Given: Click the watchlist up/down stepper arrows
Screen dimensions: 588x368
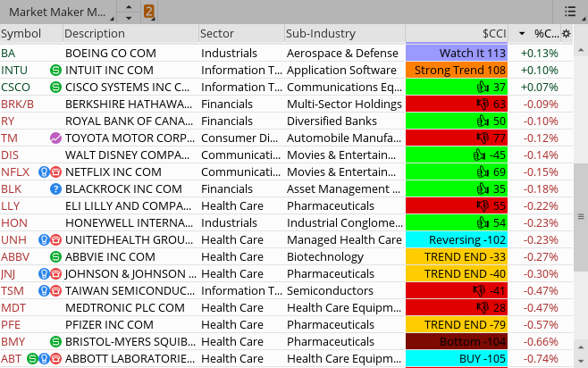Looking at the screenshot, I should coord(130,13).
